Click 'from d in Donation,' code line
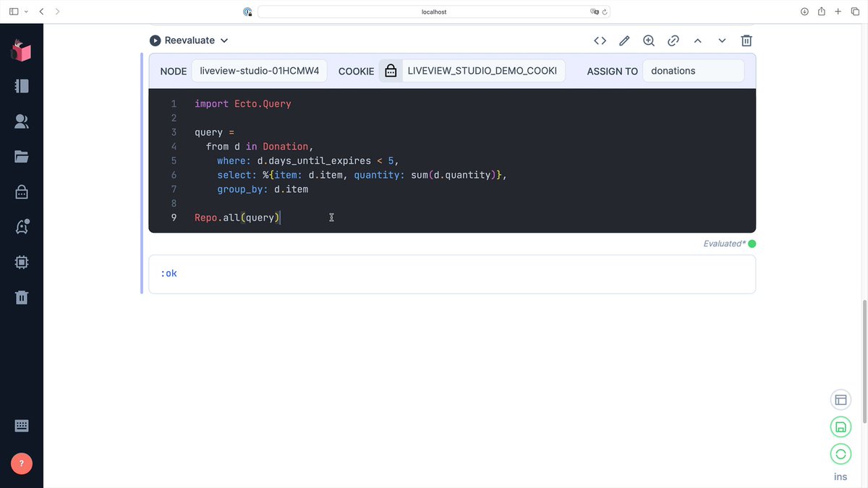The image size is (868, 488). point(260,147)
